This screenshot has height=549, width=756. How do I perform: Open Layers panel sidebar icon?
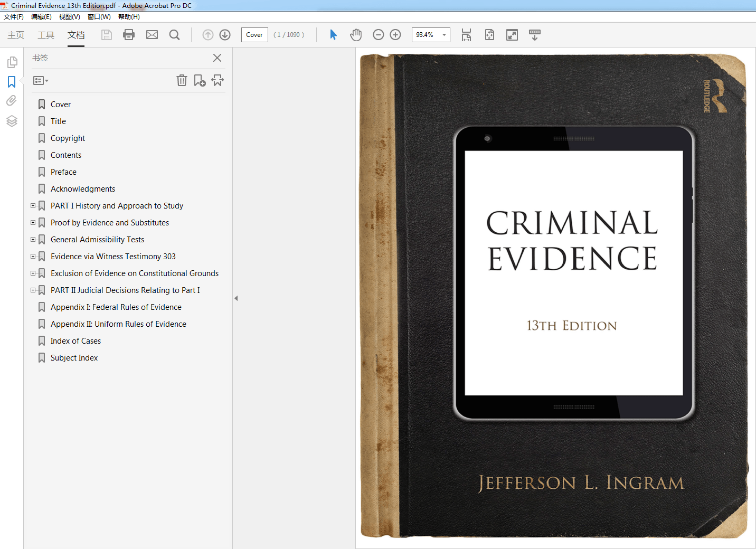pyautogui.click(x=12, y=121)
